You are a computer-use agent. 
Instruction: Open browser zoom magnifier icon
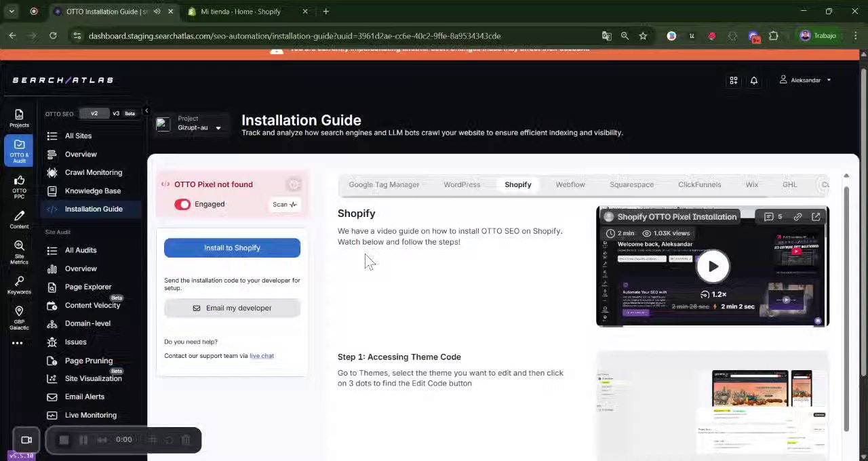(x=625, y=36)
